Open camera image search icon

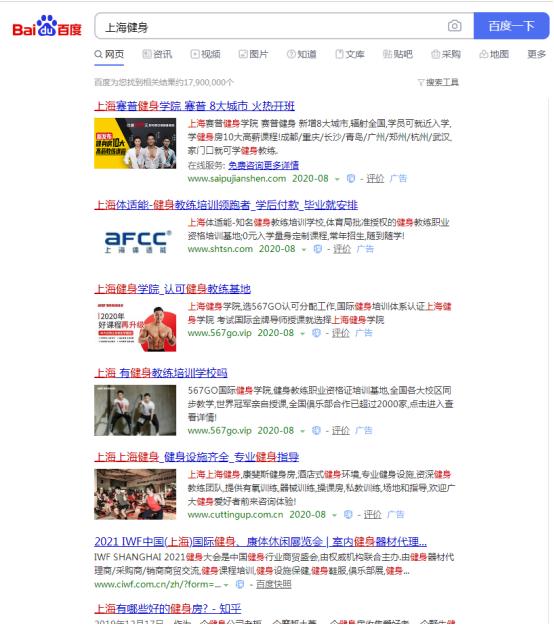point(454,26)
